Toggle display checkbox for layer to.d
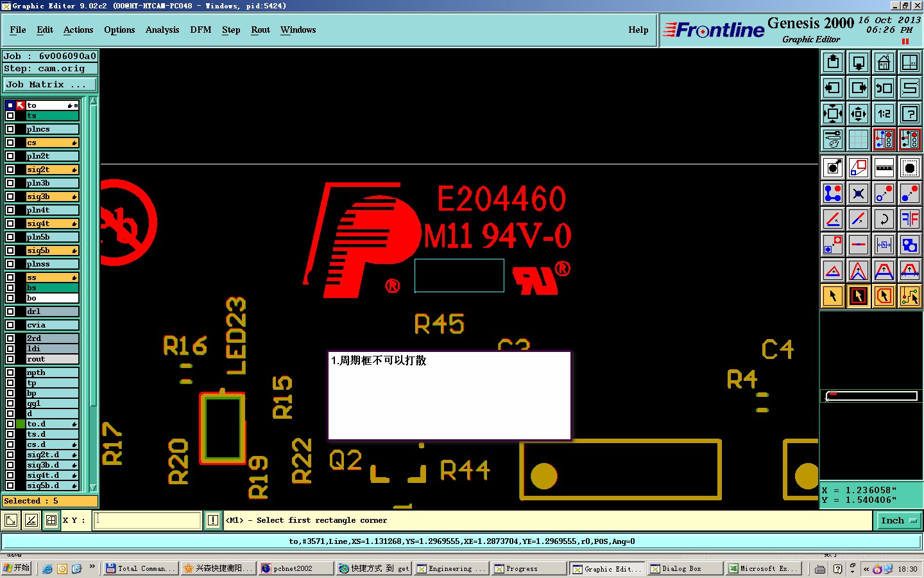The width and height of the screenshot is (924, 578). pyautogui.click(x=10, y=424)
